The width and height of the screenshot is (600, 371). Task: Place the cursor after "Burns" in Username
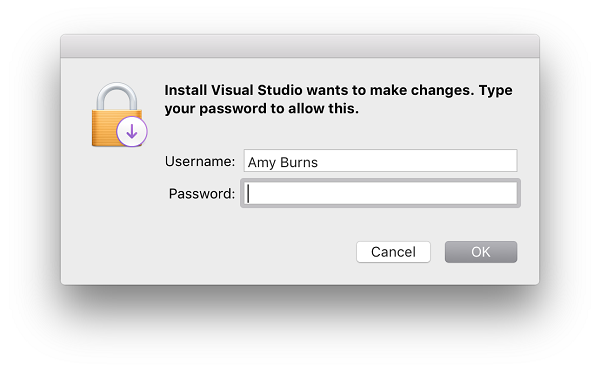(319, 162)
